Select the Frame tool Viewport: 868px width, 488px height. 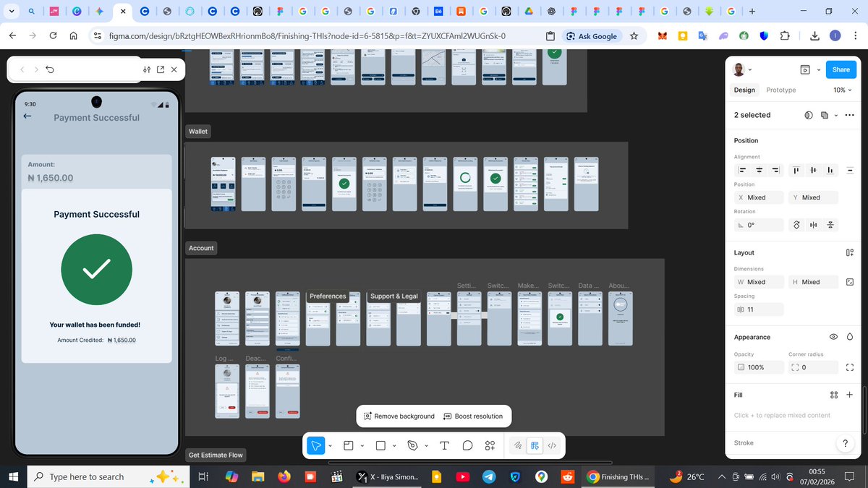coord(348,445)
